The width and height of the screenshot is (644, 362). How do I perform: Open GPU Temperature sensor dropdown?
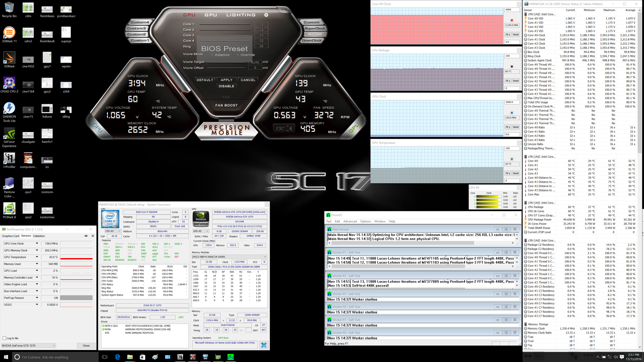37,257
